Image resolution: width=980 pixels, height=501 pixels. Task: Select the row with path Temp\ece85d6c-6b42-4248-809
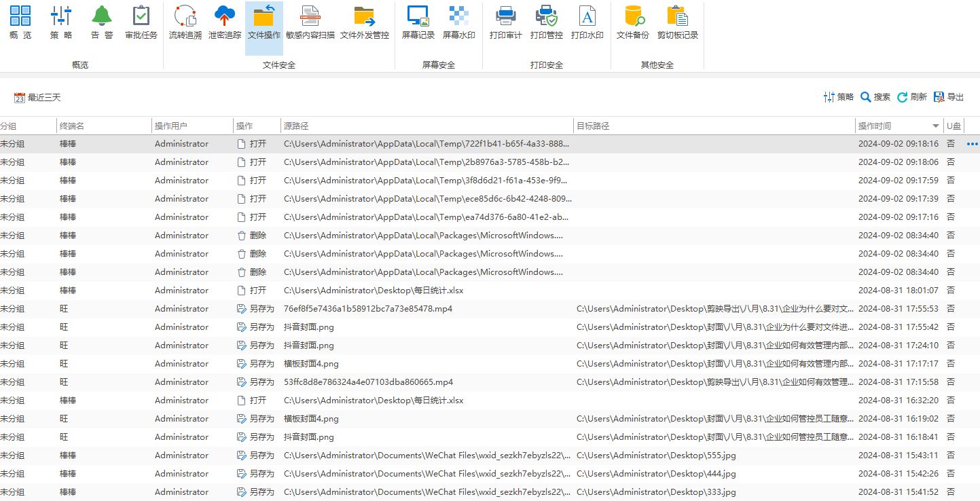click(x=490, y=199)
